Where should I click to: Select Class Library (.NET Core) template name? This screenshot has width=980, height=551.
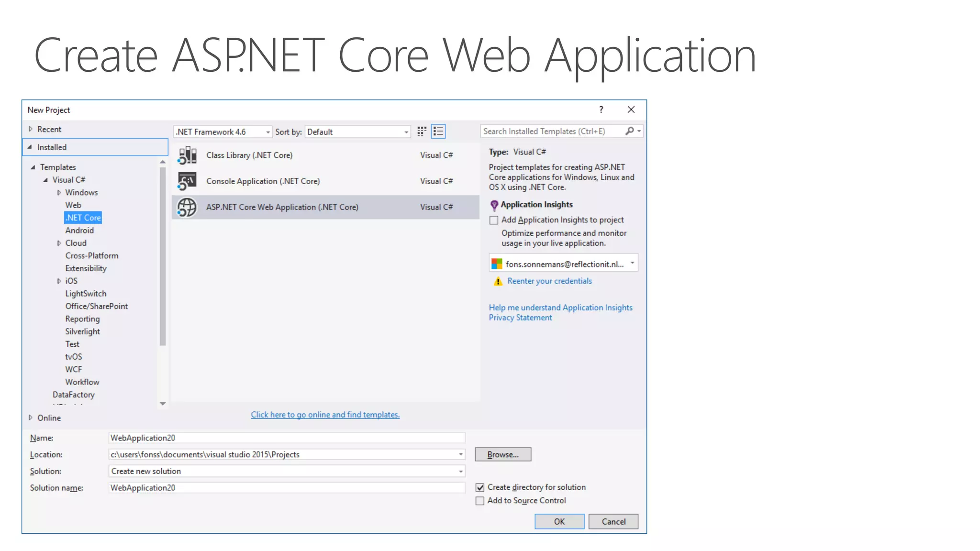(249, 155)
